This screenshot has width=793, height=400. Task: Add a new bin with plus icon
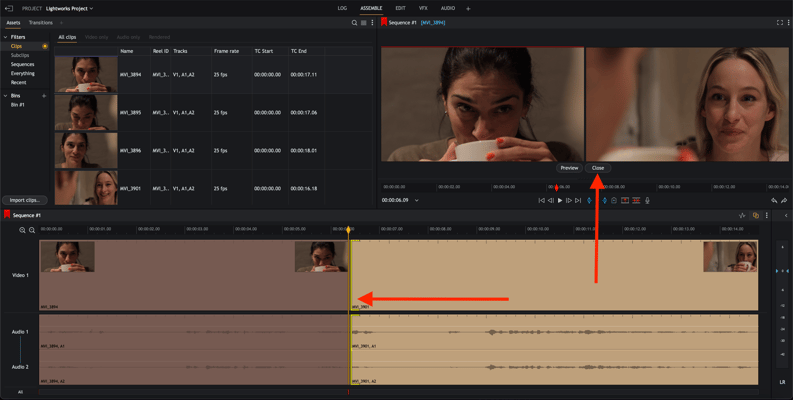coord(45,96)
